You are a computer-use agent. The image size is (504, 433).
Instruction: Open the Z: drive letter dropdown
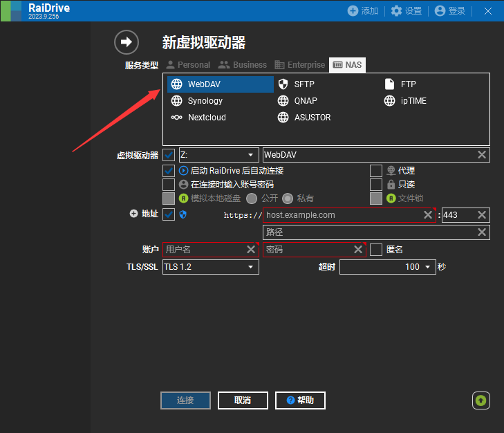tap(219, 155)
